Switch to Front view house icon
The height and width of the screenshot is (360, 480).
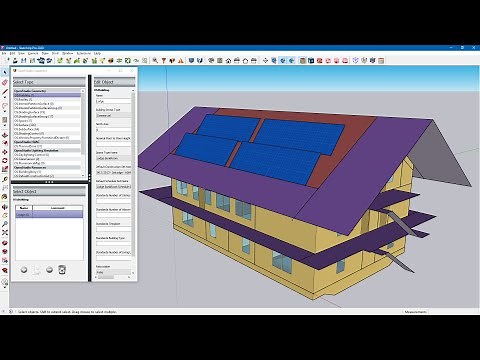(228, 60)
